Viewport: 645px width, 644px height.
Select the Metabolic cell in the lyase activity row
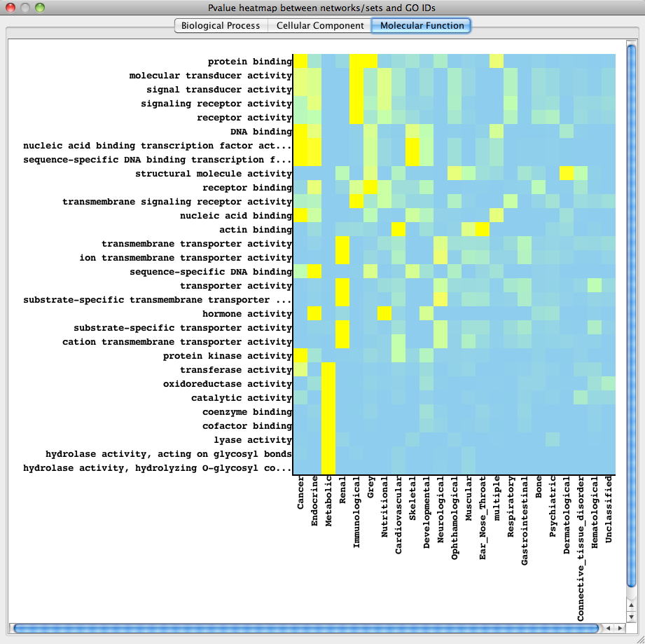pos(328,440)
